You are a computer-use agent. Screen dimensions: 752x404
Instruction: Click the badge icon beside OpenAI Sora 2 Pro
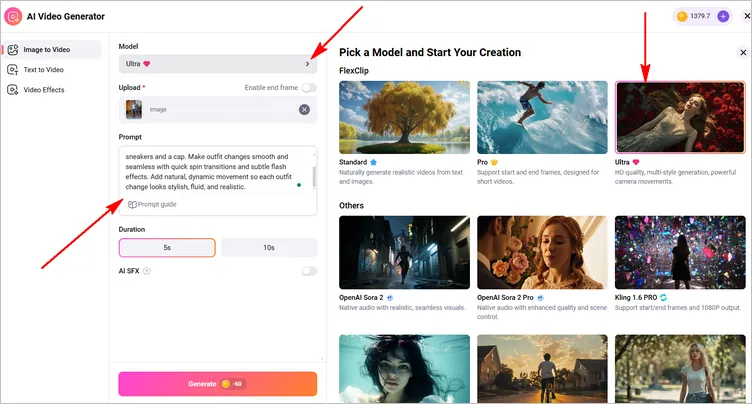pyautogui.click(x=540, y=297)
